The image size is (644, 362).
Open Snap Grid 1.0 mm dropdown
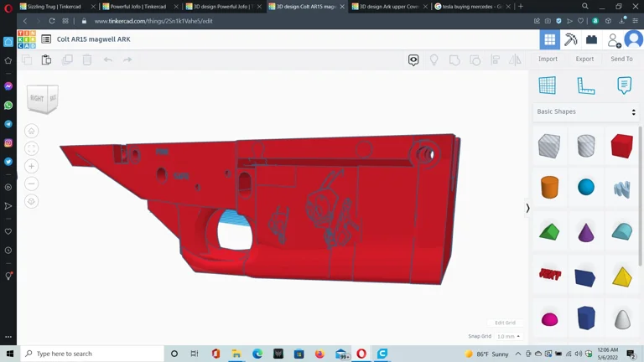point(507,336)
